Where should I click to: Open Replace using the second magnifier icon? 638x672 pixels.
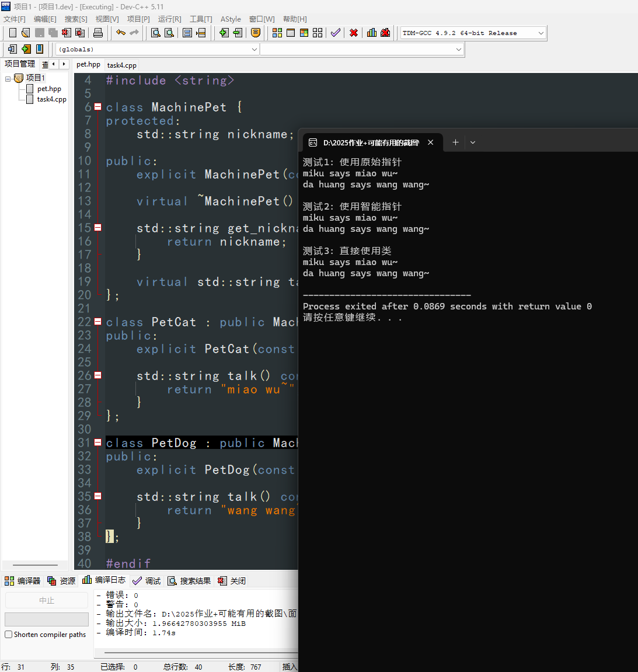coord(169,33)
